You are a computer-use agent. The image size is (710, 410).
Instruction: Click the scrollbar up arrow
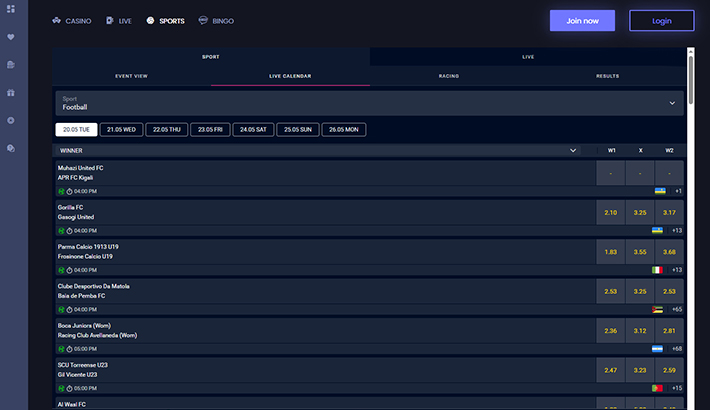pos(691,52)
